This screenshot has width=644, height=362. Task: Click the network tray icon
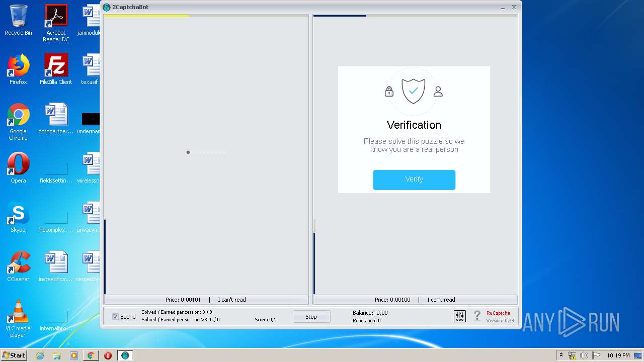click(572, 355)
